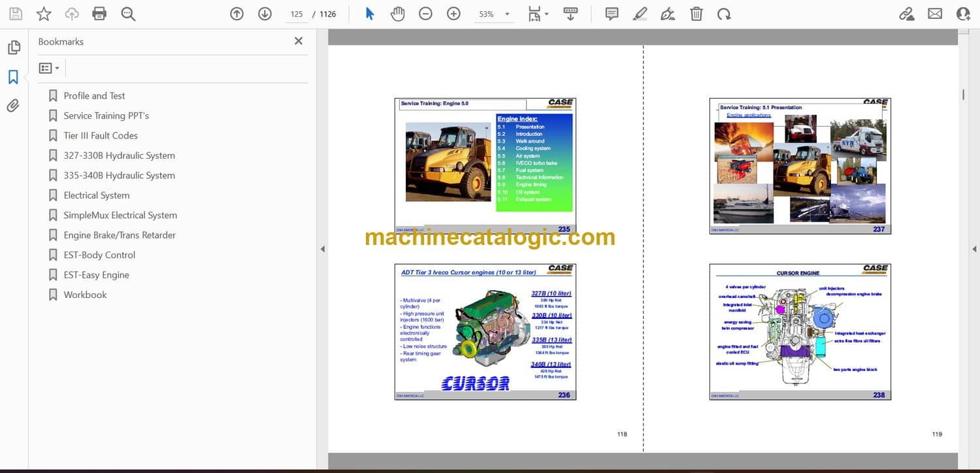This screenshot has height=473, width=980.
Task: Select the EST-Body Control bookmark
Action: pyautogui.click(x=99, y=255)
